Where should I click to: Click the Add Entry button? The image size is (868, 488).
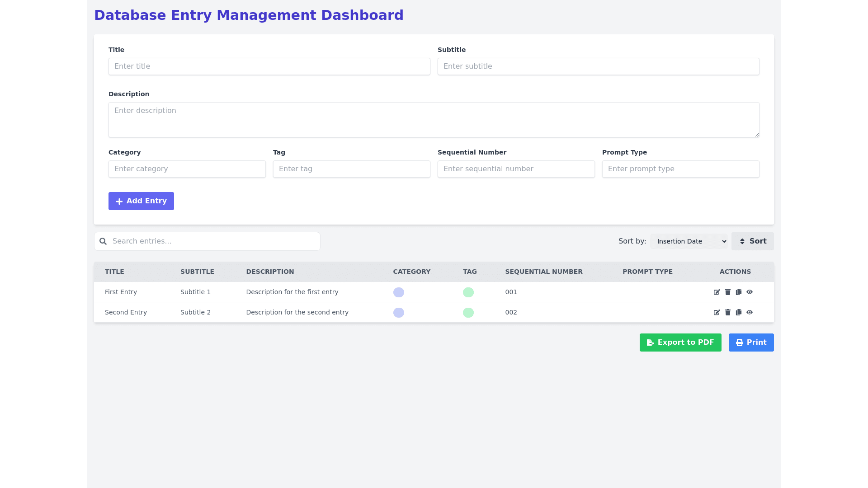141,201
